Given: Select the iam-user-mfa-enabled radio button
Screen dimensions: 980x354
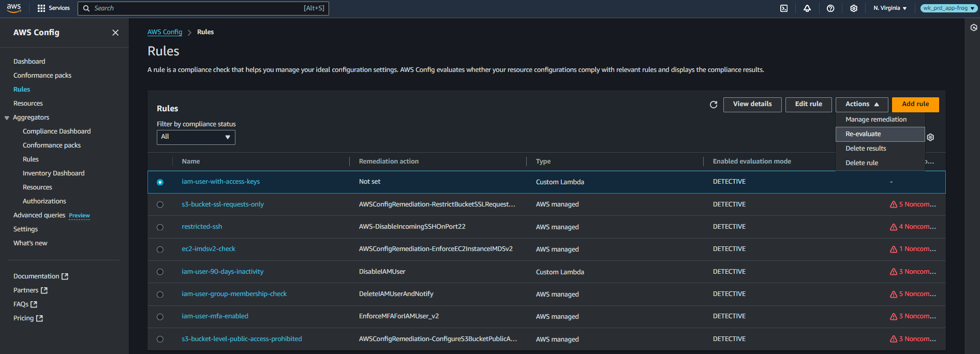Looking at the screenshot, I should point(160,317).
